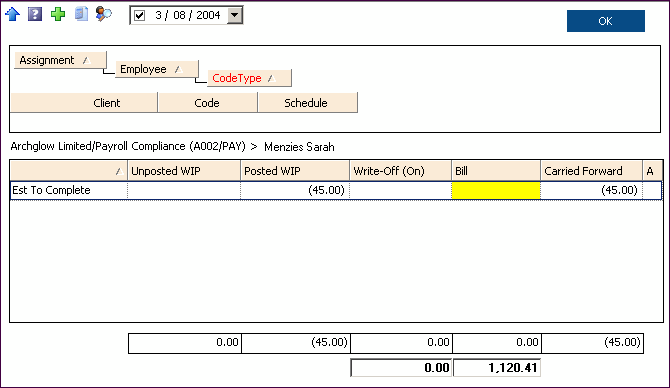
Task: Click the Bill column header
Action: (496, 171)
